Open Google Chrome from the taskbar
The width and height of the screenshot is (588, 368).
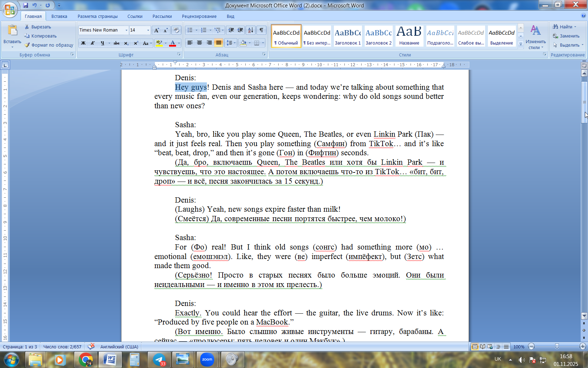point(86,360)
